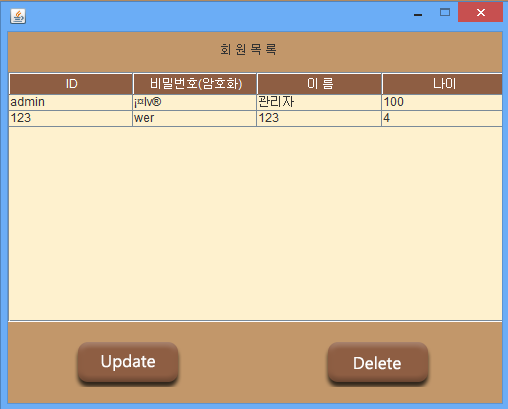
Task: Select the 123 ID cell
Action: [x=71, y=118]
